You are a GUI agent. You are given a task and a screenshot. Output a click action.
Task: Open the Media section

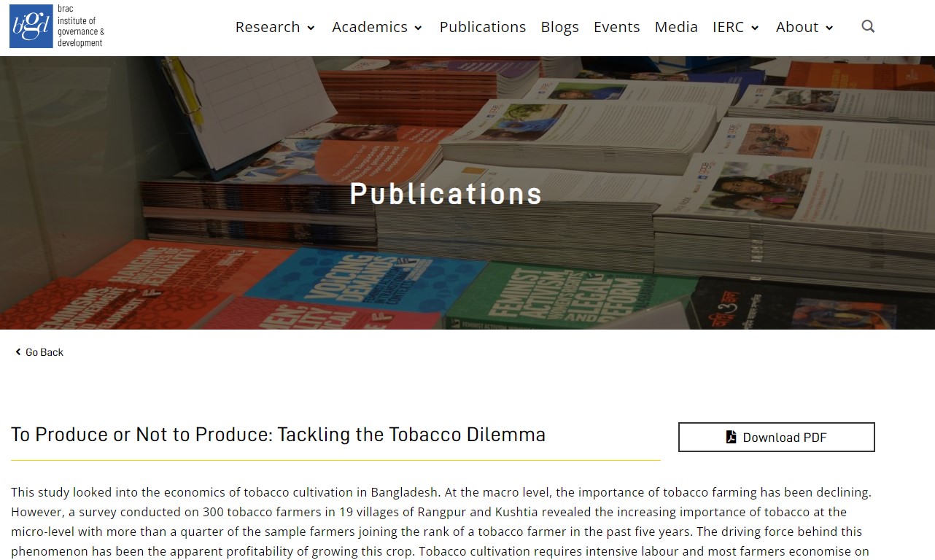675,26
